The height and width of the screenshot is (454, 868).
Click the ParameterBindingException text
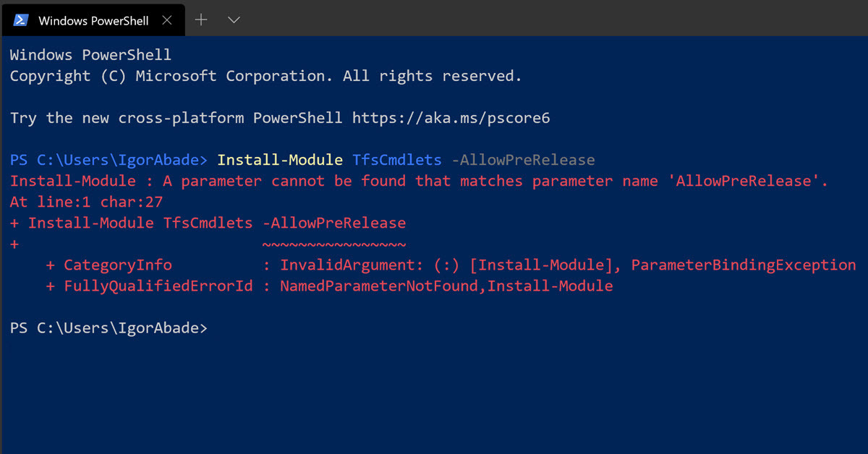[744, 265]
